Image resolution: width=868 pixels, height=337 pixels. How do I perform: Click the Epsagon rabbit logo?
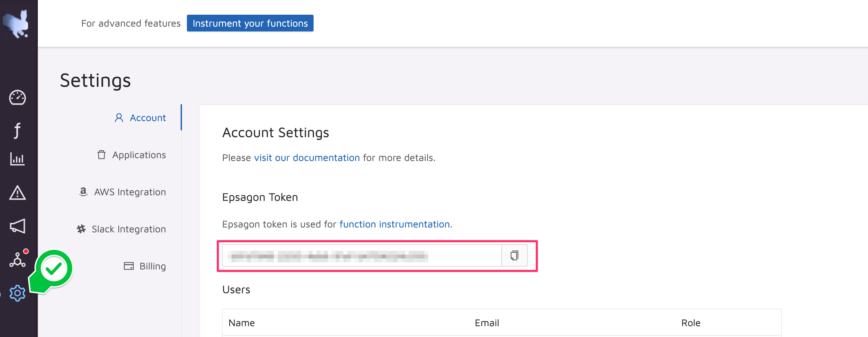(x=16, y=24)
